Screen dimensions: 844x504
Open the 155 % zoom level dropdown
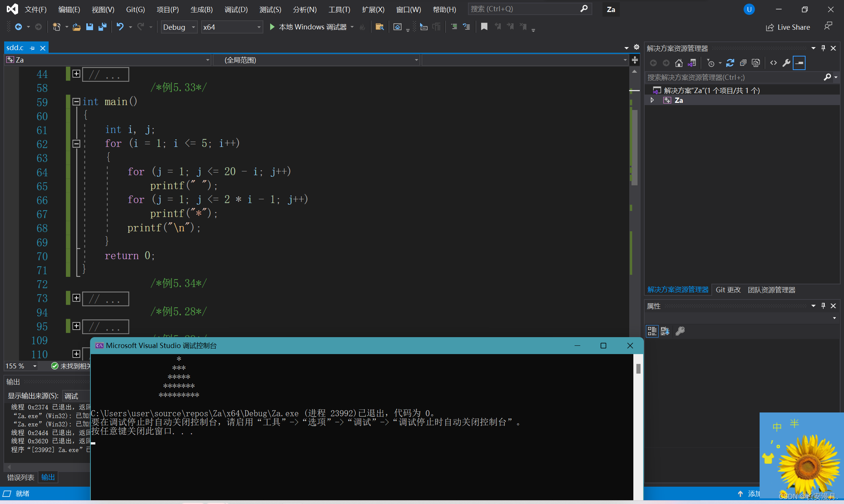[35, 366]
